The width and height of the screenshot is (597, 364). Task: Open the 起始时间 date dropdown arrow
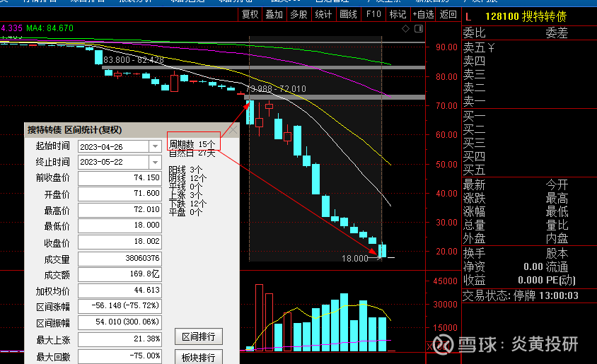pyautogui.click(x=155, y=146)
